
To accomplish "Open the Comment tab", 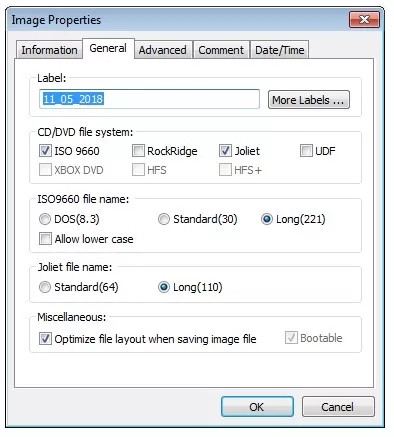I will 221,50.
